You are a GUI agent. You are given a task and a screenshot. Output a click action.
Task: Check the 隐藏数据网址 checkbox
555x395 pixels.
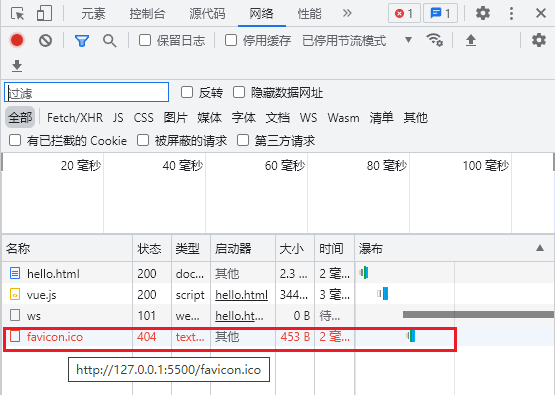pos(239,92)
